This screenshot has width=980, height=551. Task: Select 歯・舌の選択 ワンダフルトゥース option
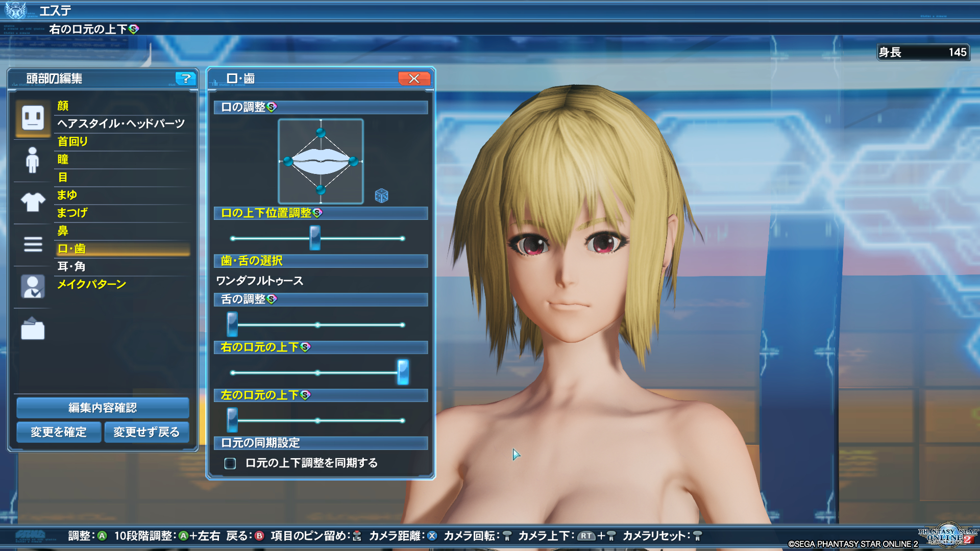[259, 281]
